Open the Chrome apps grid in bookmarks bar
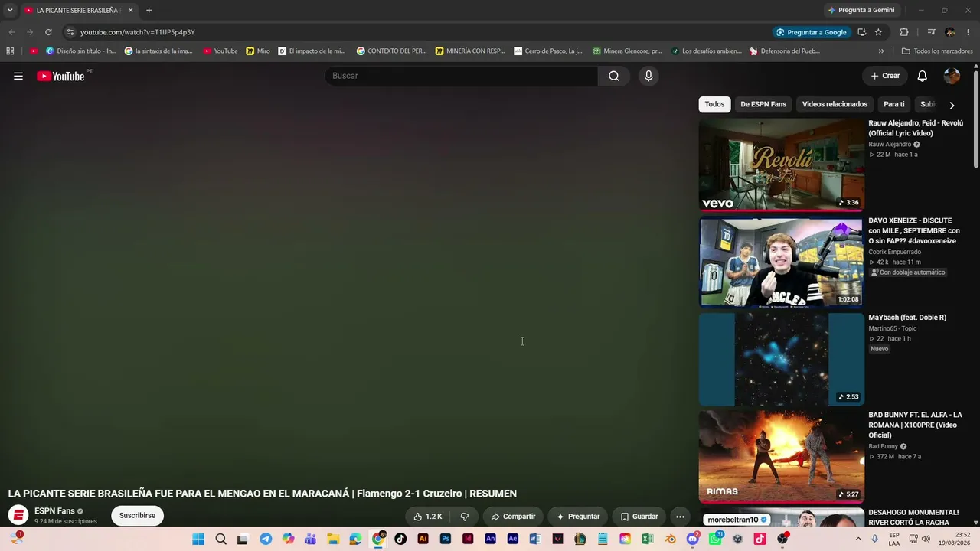The height and width of the screenshot is (551, 980). point(10,51)
